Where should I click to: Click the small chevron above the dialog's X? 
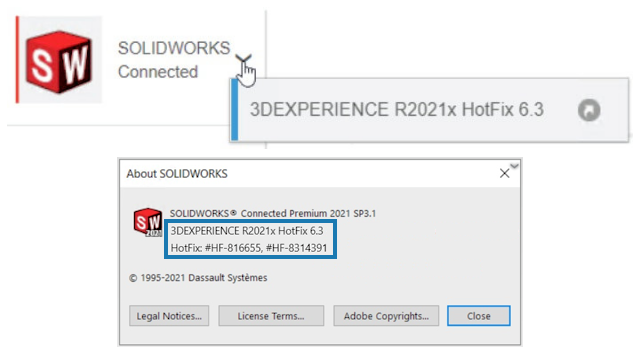pyautogui.click(x=514, y=166)
